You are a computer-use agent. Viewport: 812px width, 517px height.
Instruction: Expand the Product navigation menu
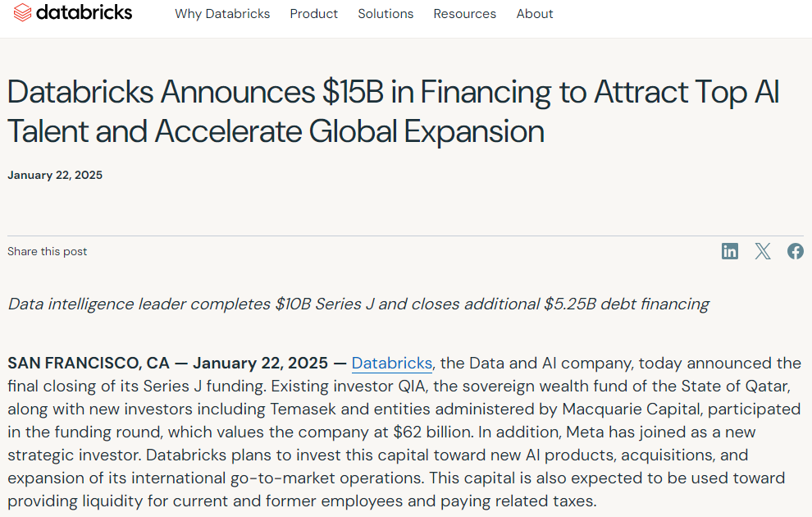coord(314,14)
